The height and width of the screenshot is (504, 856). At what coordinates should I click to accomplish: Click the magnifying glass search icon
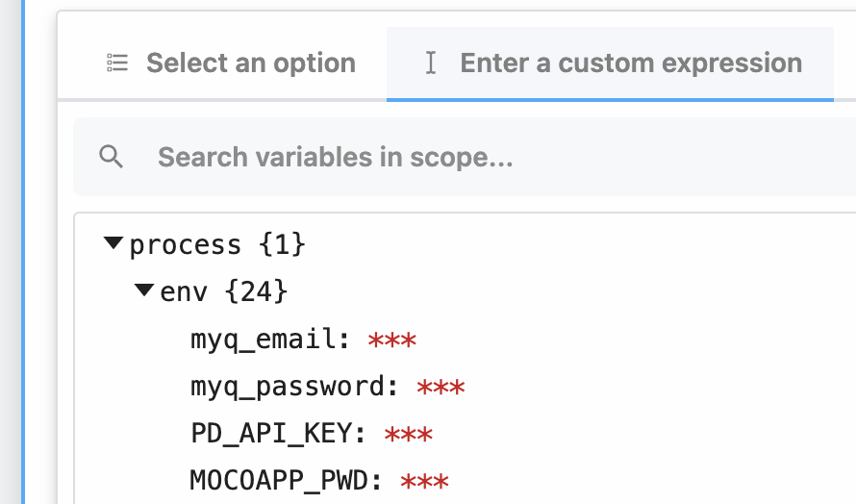pos(111,157)
